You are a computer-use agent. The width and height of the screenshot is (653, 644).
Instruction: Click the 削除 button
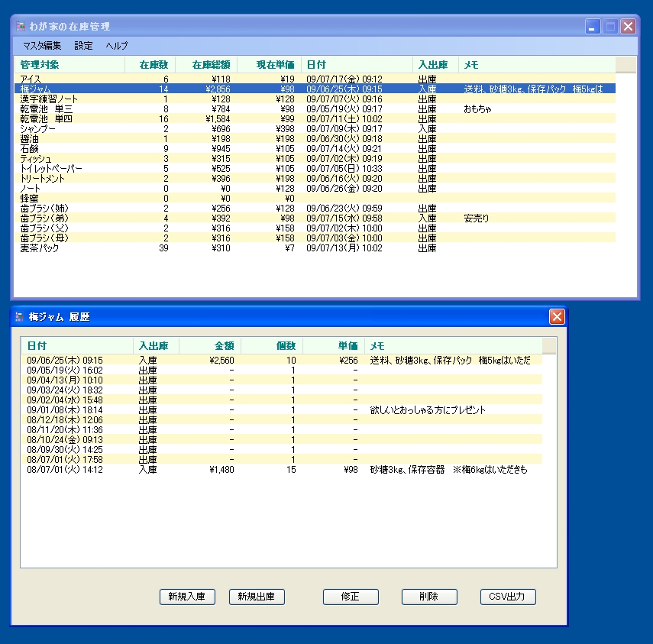[x=428, y=597]
